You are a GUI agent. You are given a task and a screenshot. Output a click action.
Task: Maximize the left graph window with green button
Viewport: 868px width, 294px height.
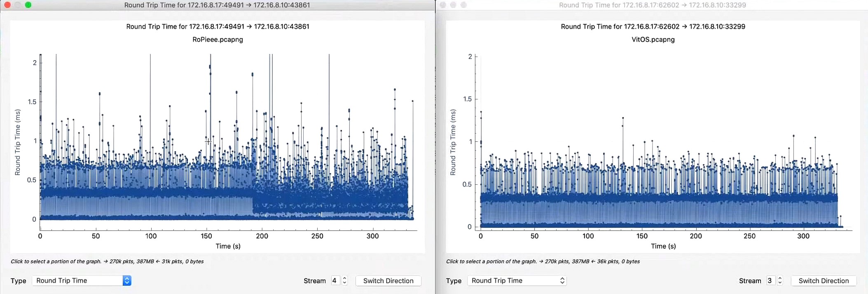click(x=28, y=5)
